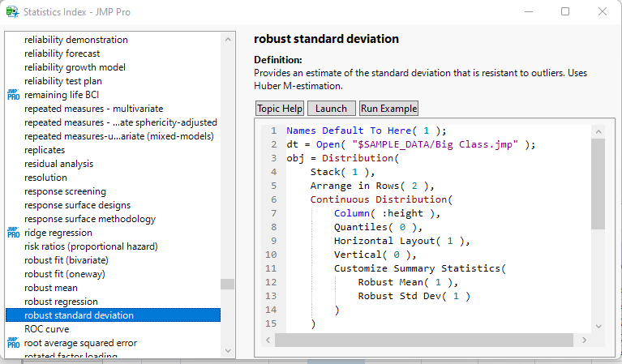
Task: Select robust mean entry
Action: (x=51, y=288)
